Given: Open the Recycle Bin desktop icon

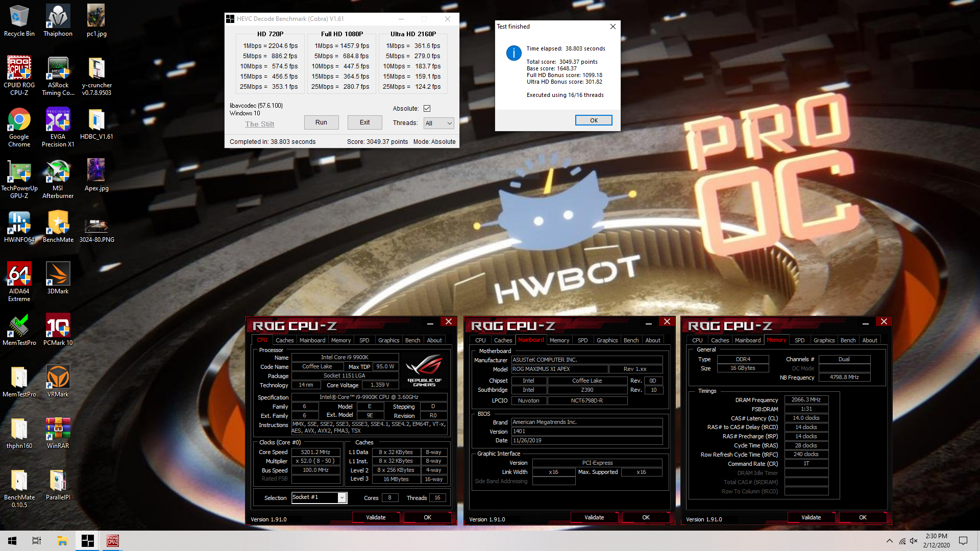Looking at the screenshot, I should point(19,20).
